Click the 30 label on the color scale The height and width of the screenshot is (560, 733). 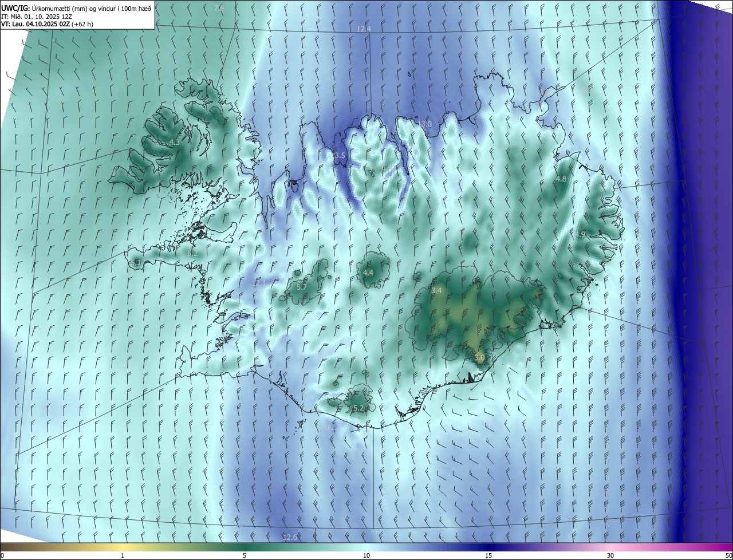(x=610, y=555)
